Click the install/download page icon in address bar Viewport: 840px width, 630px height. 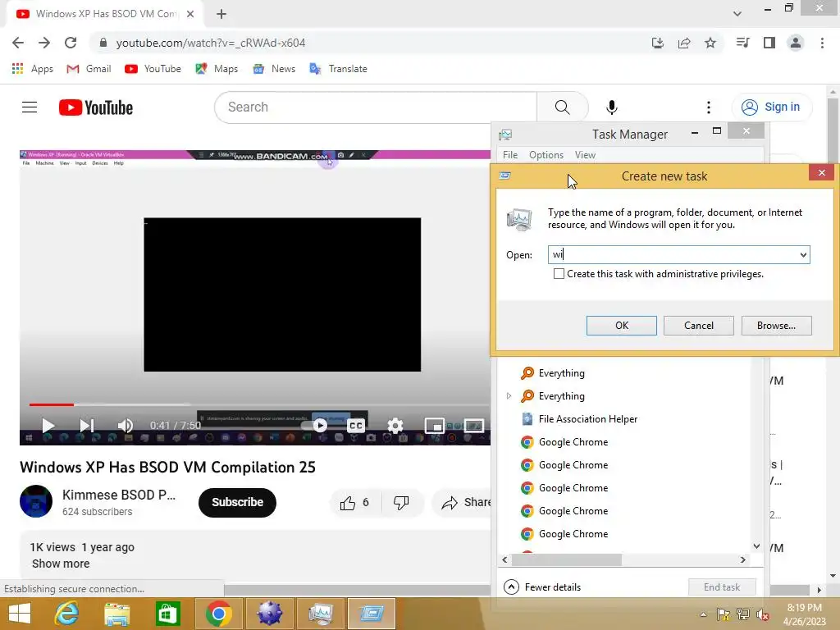(x=658, y=43)
